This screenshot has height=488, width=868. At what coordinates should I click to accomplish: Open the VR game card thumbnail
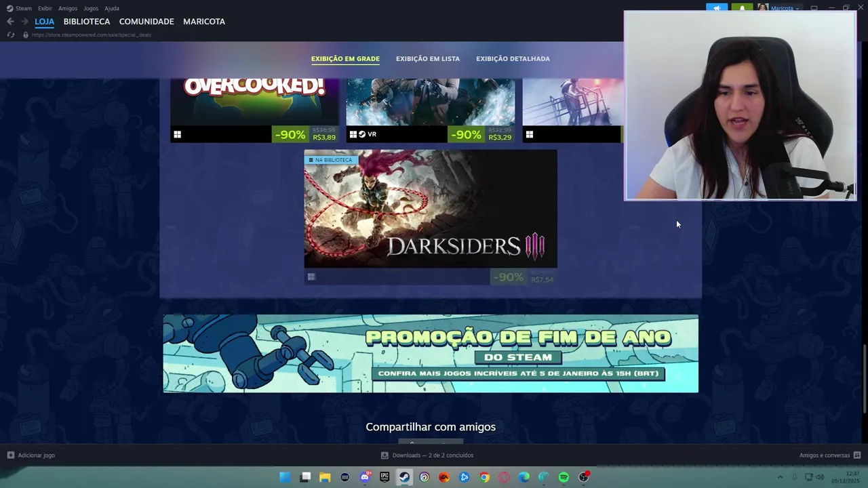[431, 102]
